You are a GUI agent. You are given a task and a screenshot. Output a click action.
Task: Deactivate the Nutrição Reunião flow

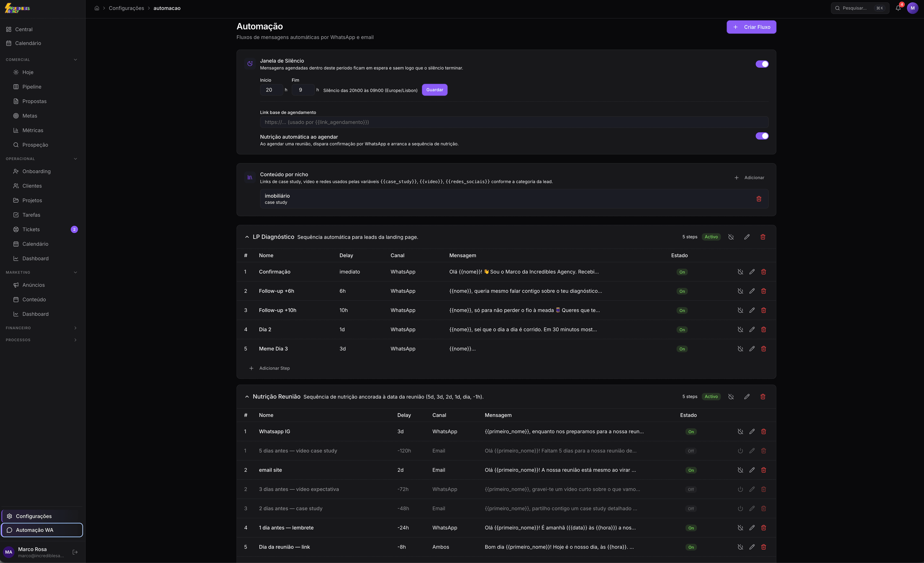click(x=731, y=397)
